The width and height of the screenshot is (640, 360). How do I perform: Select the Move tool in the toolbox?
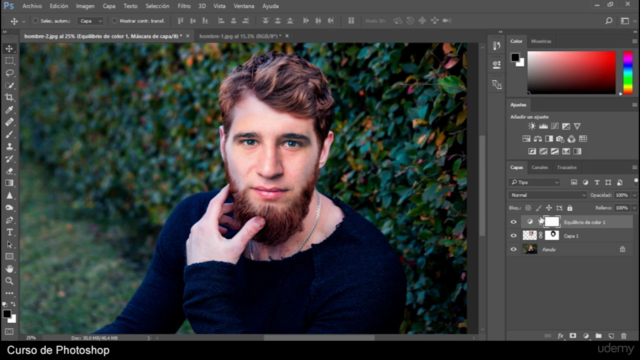tap(9, 49)
